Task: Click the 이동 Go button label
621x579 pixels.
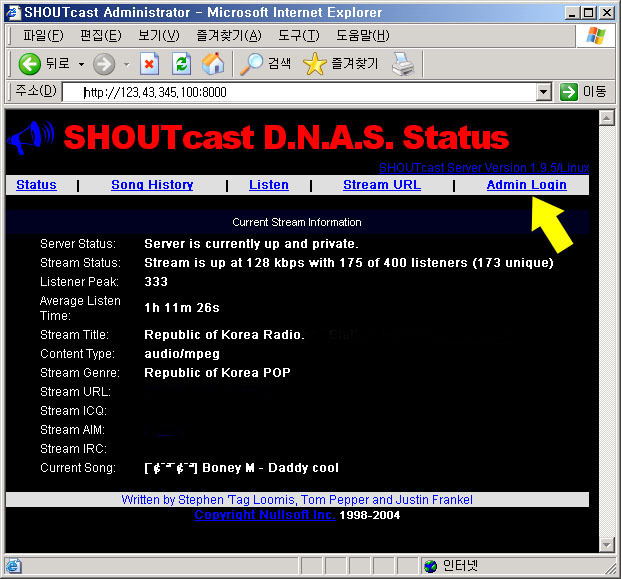Action: point(594,92)
